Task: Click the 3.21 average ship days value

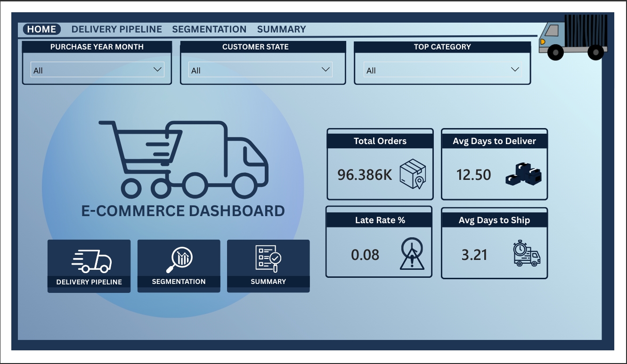Action: pyautogui.click(x=474, y=255)
